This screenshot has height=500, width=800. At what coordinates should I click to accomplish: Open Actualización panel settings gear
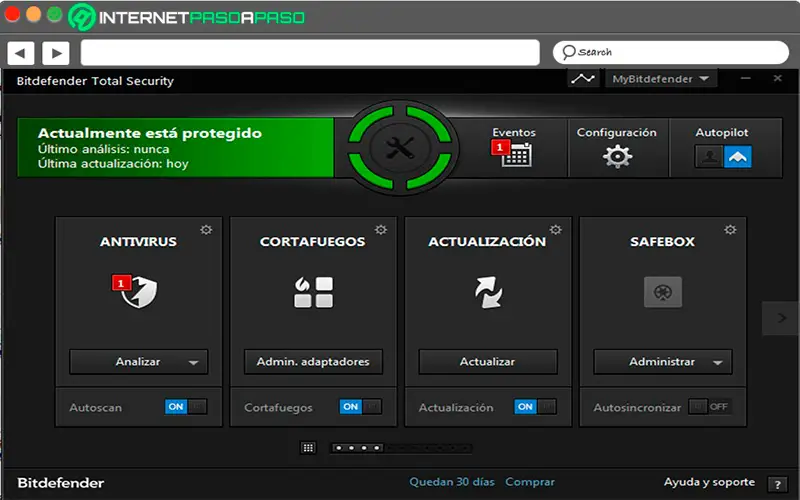[x=556, y=230]
